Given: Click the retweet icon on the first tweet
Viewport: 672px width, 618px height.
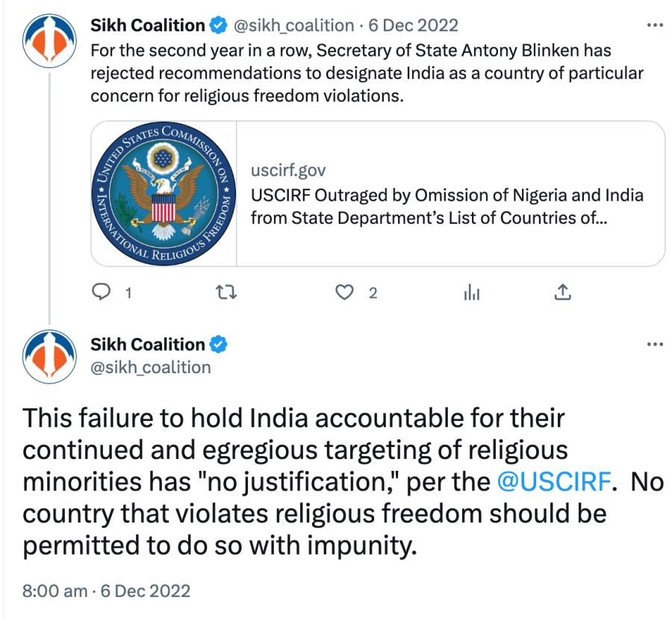Looking at the screenshot, I should [225, 293].
